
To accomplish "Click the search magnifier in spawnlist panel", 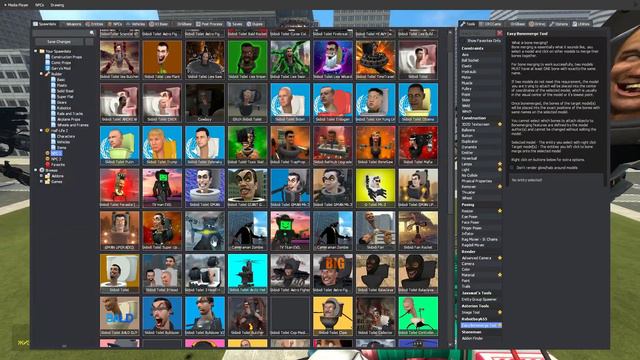I will (92, 33).
